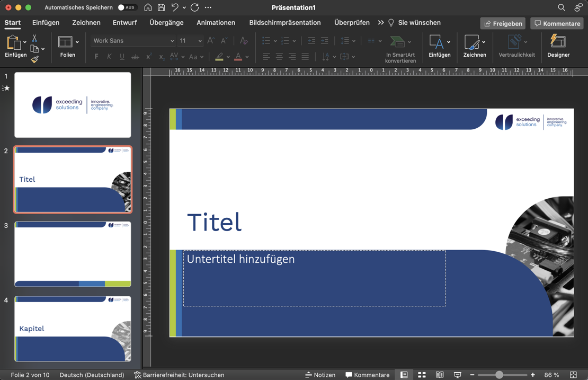The height and width of the screenshot is (380, 588).
Task: Toggle the Kommentare pane in status bar
Action: click(x=367, y=375)
